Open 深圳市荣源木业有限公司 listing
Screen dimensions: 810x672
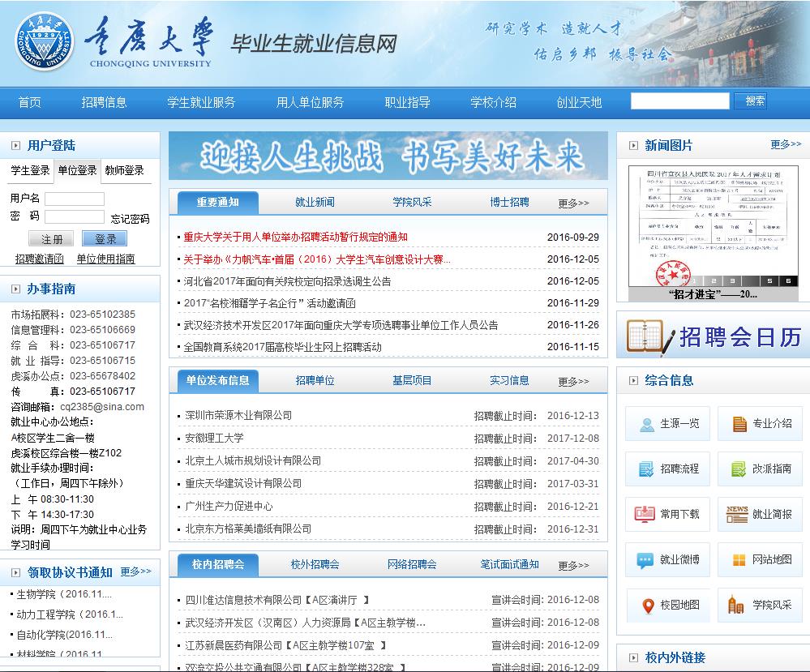click(x=238, y=415)
